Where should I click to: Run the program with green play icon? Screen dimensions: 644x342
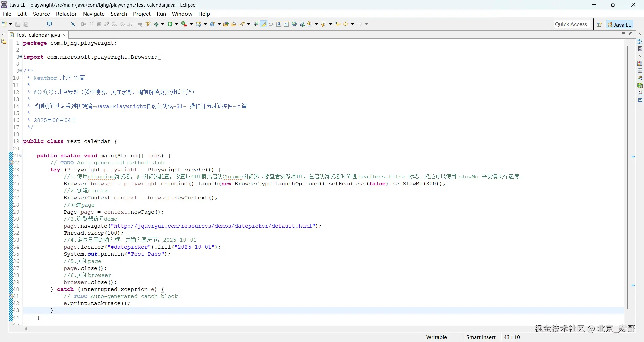[x=170, y=24]
